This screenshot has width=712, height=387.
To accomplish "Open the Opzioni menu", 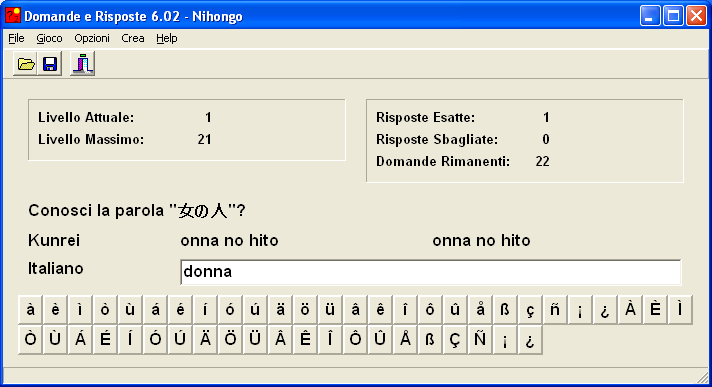I will [92, 38].
